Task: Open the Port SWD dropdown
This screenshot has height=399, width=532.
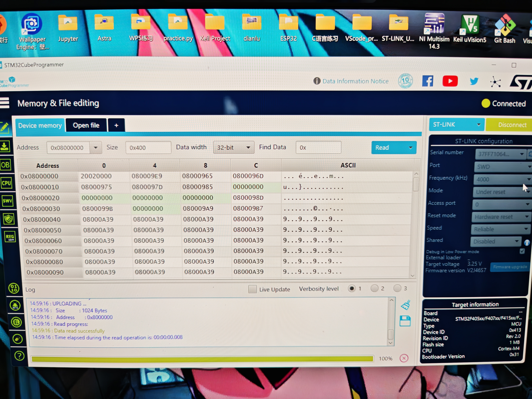Action: pos(503,167)
